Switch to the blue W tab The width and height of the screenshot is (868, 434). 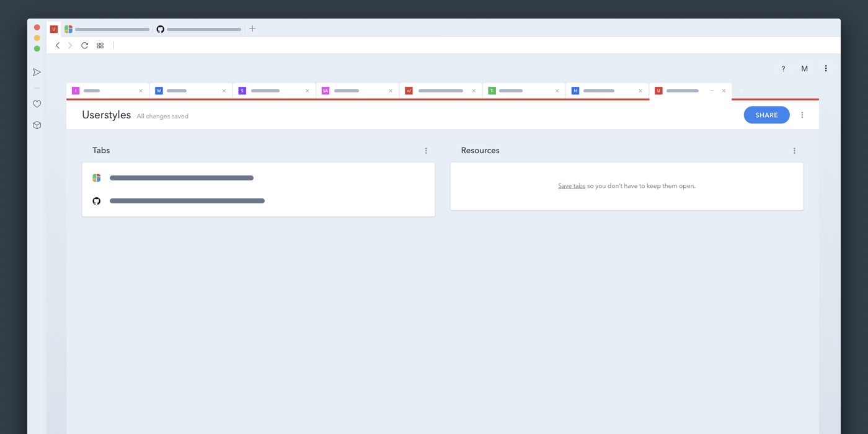coord(191,91)
